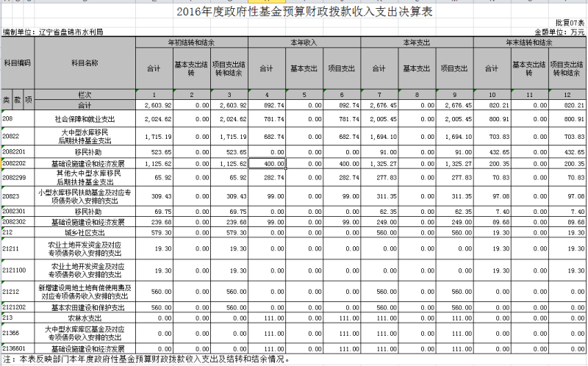Click subject code 2082201
Screen dimensions: 588x366
pyautogui.click(x=18, y=152)
